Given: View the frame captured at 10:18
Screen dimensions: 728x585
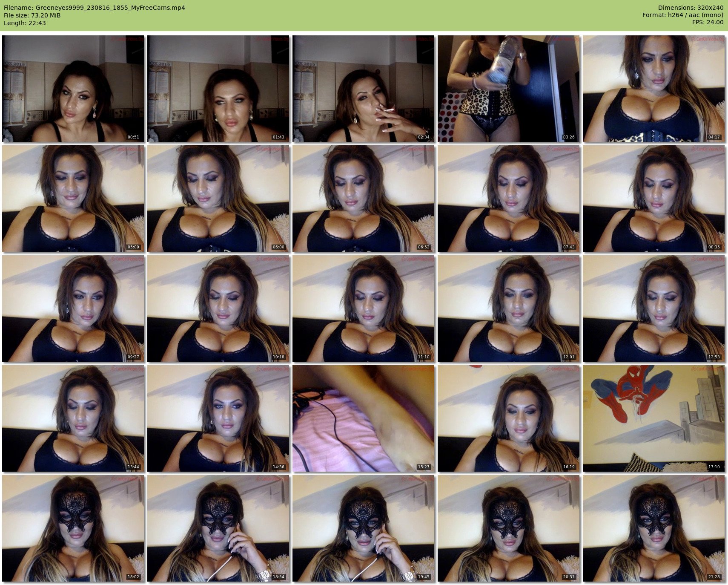Looking at the screenshot, I should click(x=218, y=308).
